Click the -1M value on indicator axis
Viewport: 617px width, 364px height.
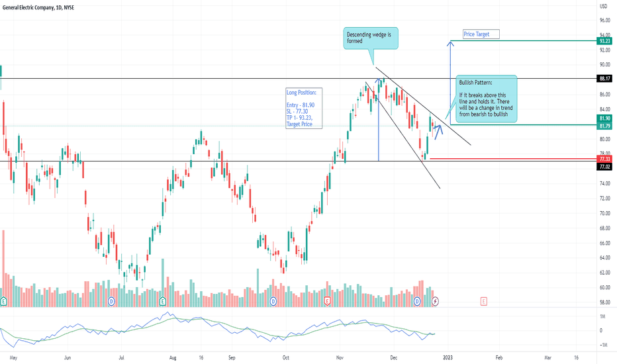tap(602, 345)
